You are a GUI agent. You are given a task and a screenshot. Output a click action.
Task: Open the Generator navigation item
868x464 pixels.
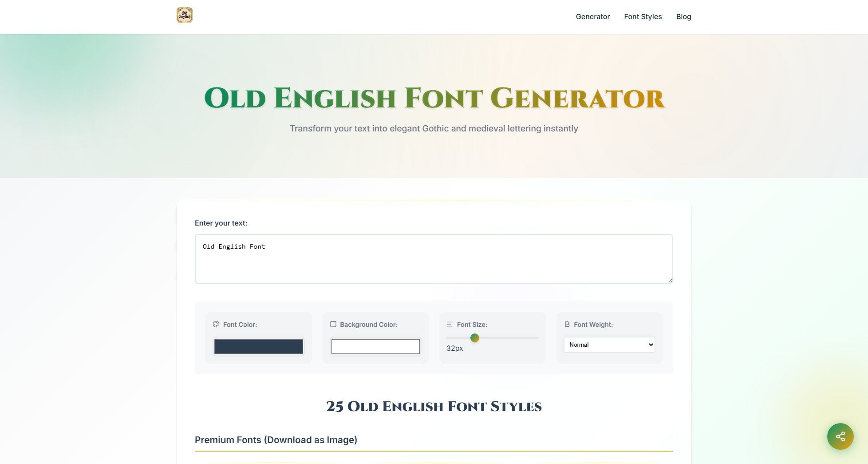(592, 17)
